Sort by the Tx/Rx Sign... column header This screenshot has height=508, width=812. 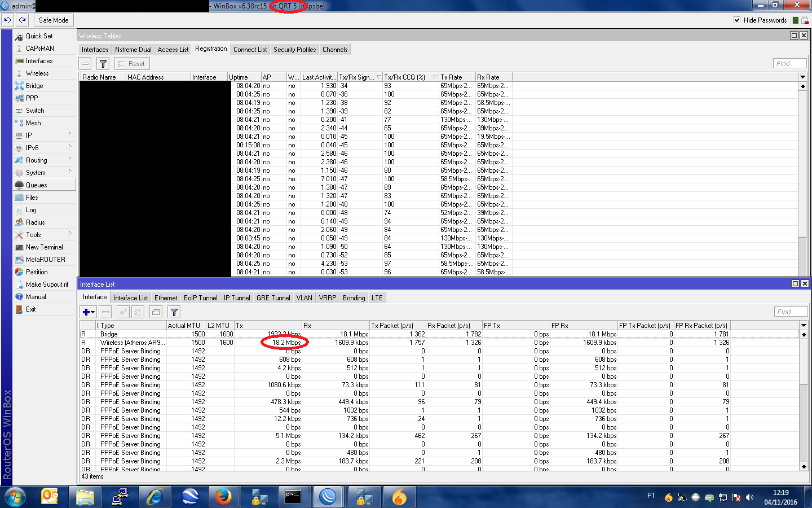tap(360, 77)
